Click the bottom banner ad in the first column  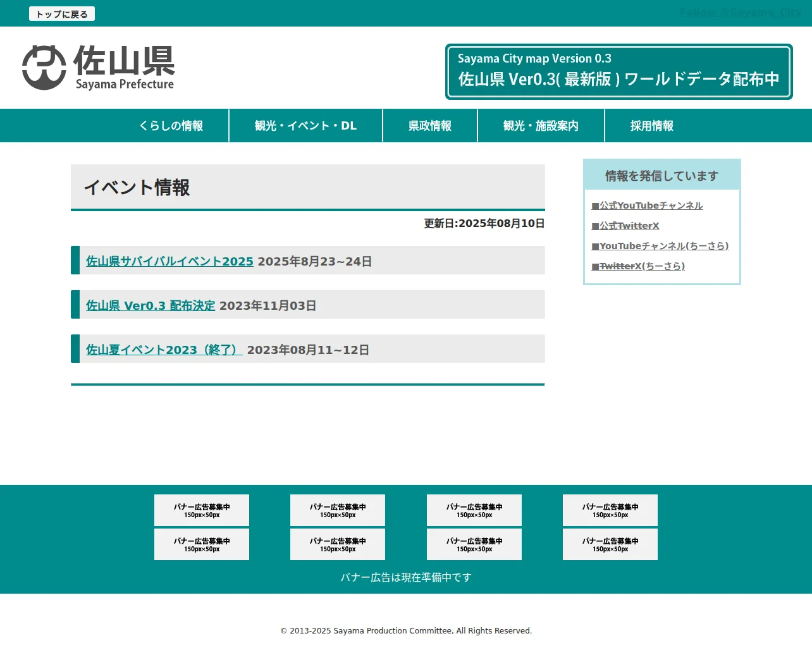point(202,544)
